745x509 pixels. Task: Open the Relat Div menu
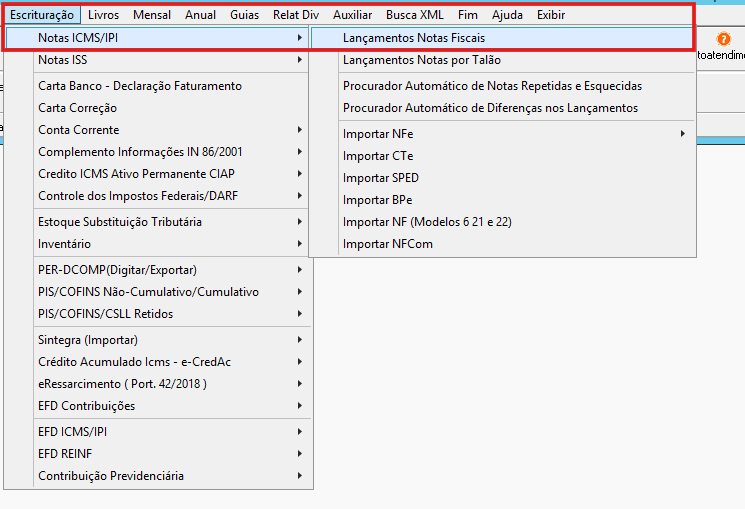click(296, 15)
